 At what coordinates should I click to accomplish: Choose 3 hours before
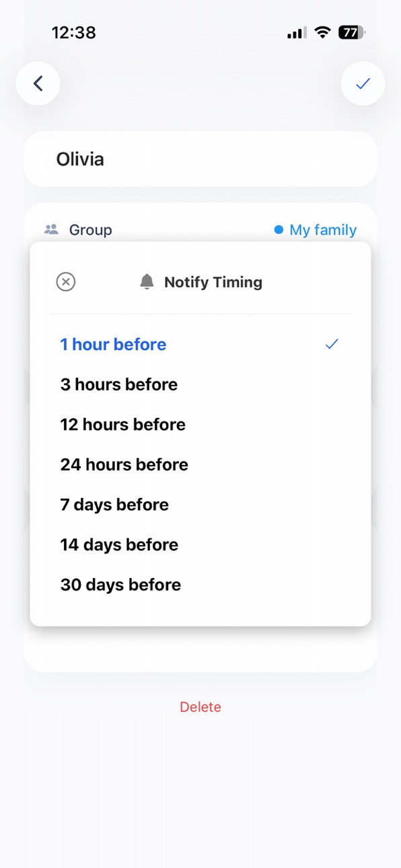pos(200,384)
